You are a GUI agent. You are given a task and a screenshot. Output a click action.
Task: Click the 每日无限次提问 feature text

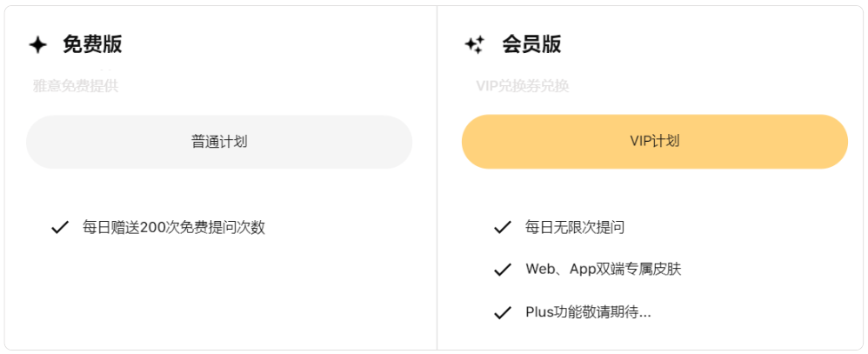575,228
